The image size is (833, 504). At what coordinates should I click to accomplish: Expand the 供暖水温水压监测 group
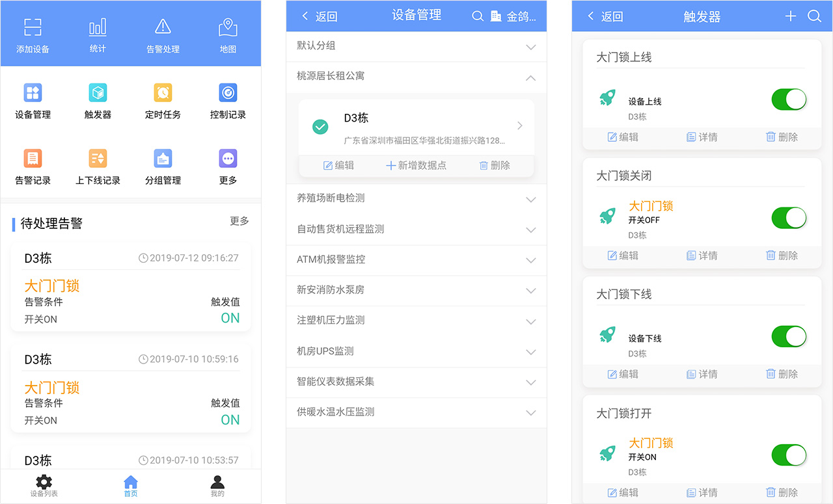pyautogui.click(x=416, y=412)
